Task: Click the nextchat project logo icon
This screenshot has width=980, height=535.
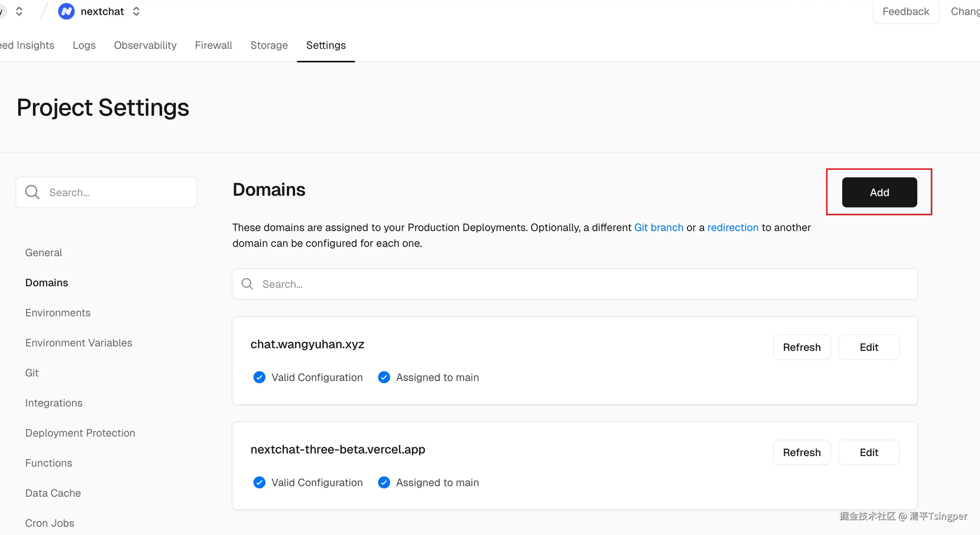Action: click(66, 11)
